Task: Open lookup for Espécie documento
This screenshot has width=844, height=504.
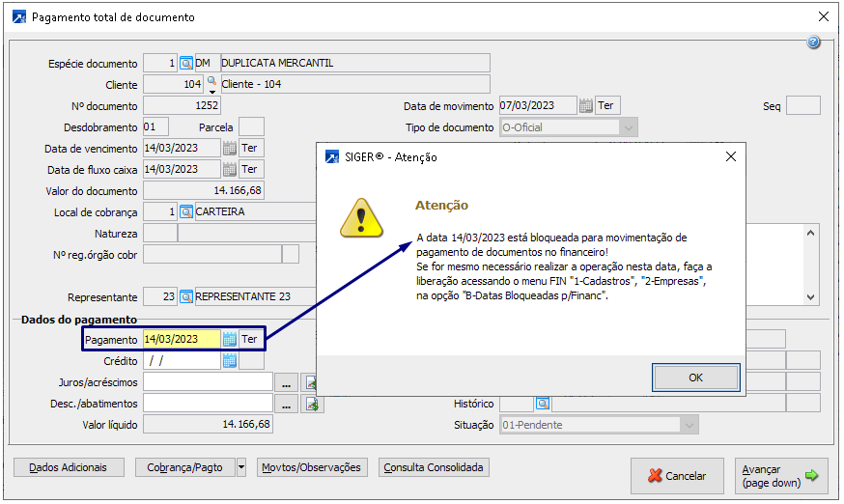Action: (186, 64)
